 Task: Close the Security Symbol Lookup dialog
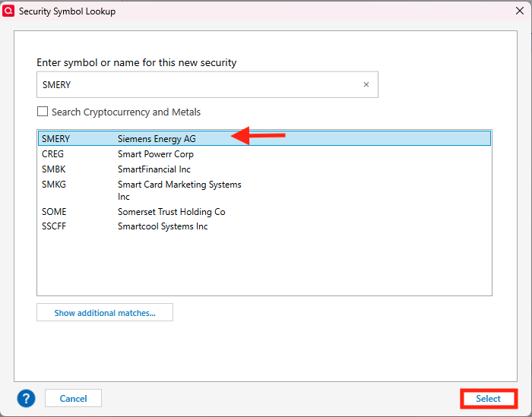click(x=519, y=11)
